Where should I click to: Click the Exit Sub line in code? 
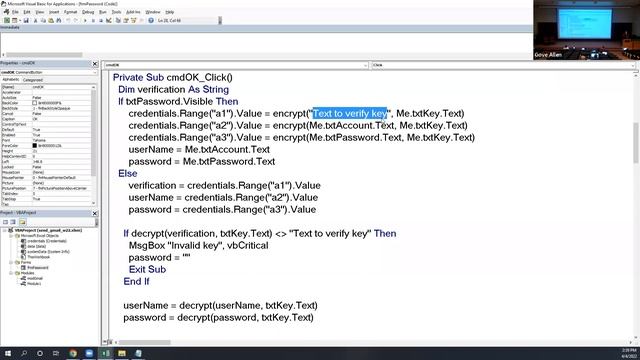tap(147, 269)
